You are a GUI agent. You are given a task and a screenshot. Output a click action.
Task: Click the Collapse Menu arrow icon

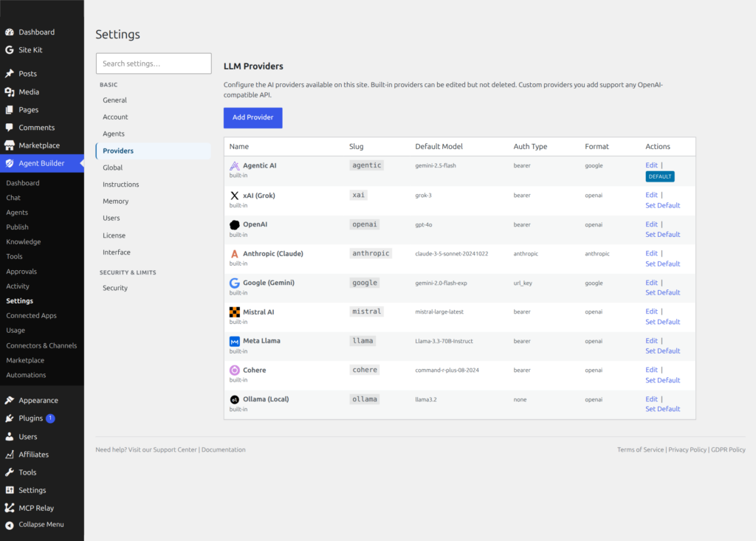pyautogui.click(x=10, y=525)
